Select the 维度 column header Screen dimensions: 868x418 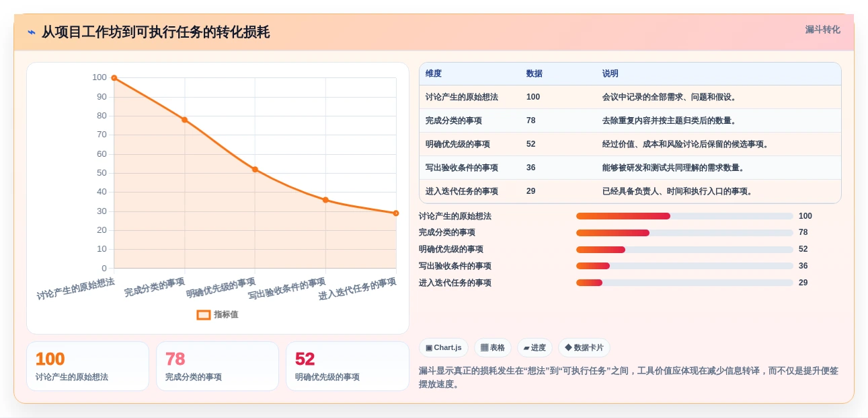tap(434, 74)
